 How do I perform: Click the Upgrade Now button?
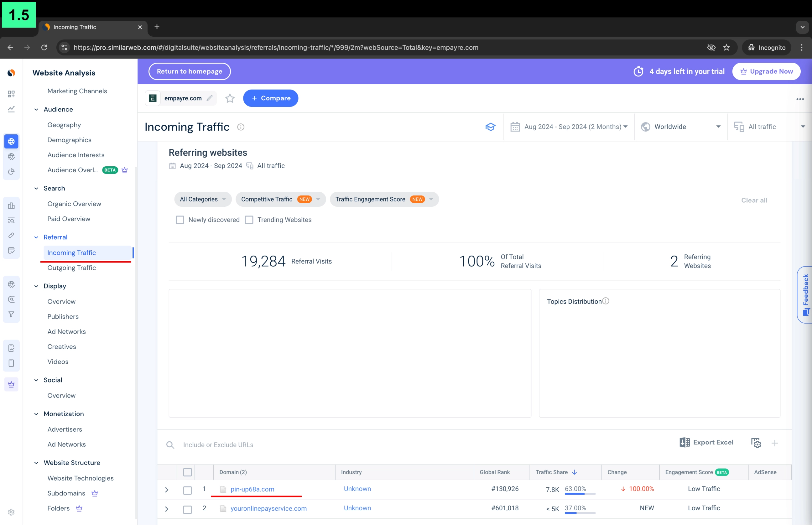(x=766, y=71)
